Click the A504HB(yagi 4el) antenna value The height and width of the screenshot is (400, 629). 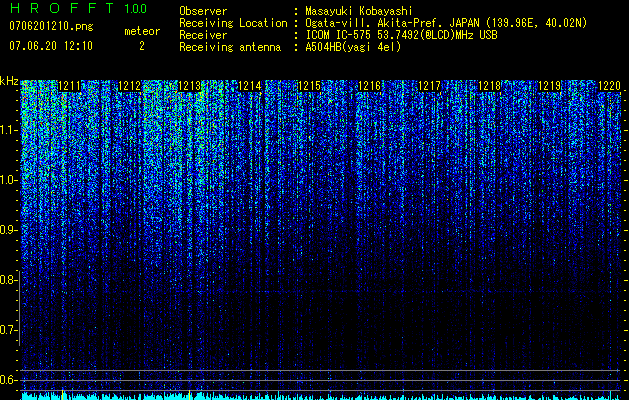click(x=353, y=47)
